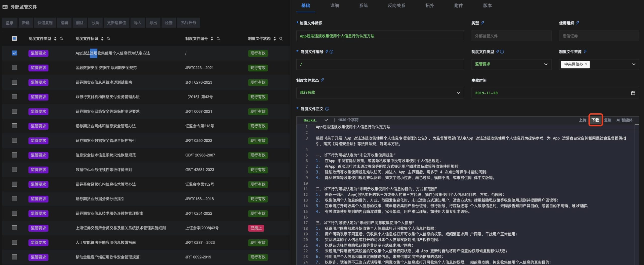Open the 系统 tab
Viewport: 644px width, 265px height.
[363, 6]
